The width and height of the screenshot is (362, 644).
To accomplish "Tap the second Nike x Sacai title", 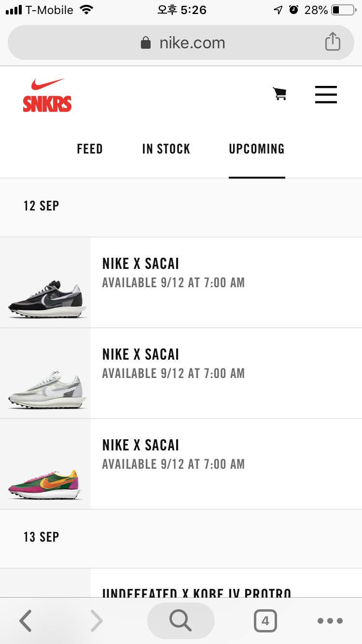I will point(140,354).
